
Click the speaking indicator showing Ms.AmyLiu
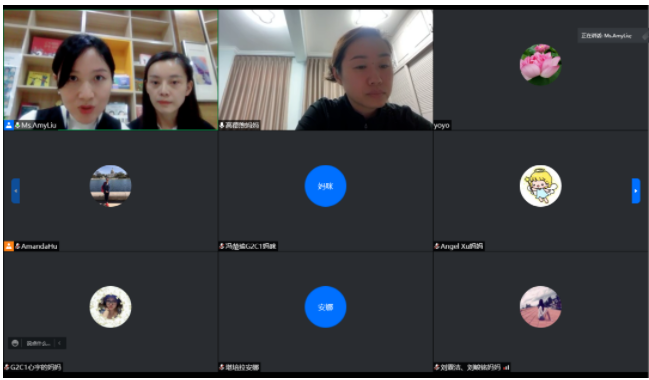(611, 36)
